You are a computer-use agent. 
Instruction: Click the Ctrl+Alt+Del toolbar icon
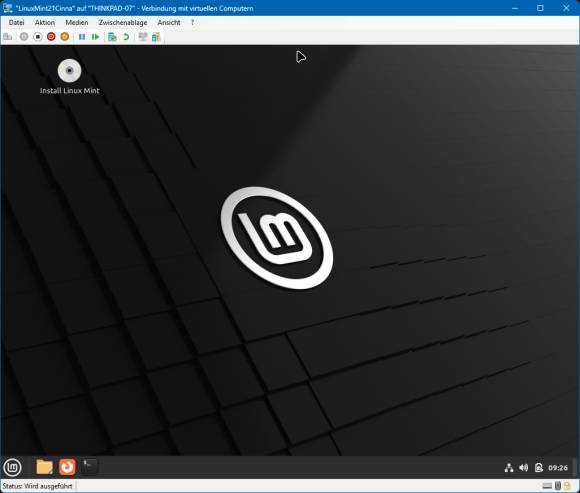point(7,37)
